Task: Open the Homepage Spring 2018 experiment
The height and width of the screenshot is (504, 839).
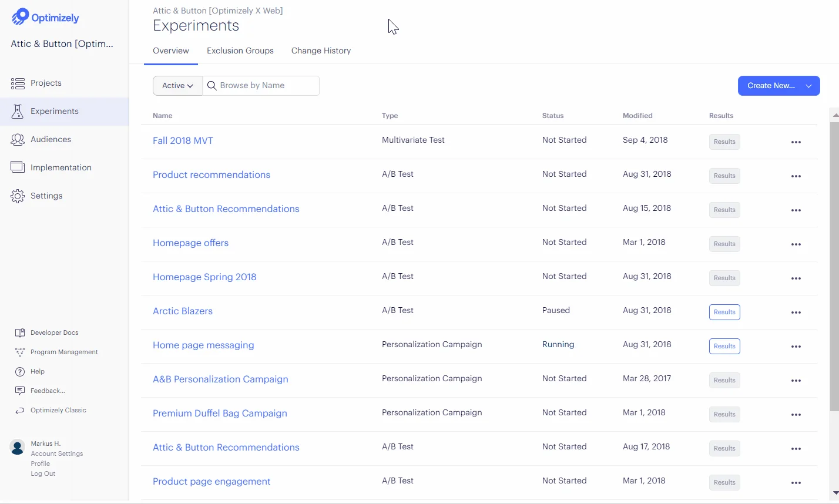Action: 204,277
